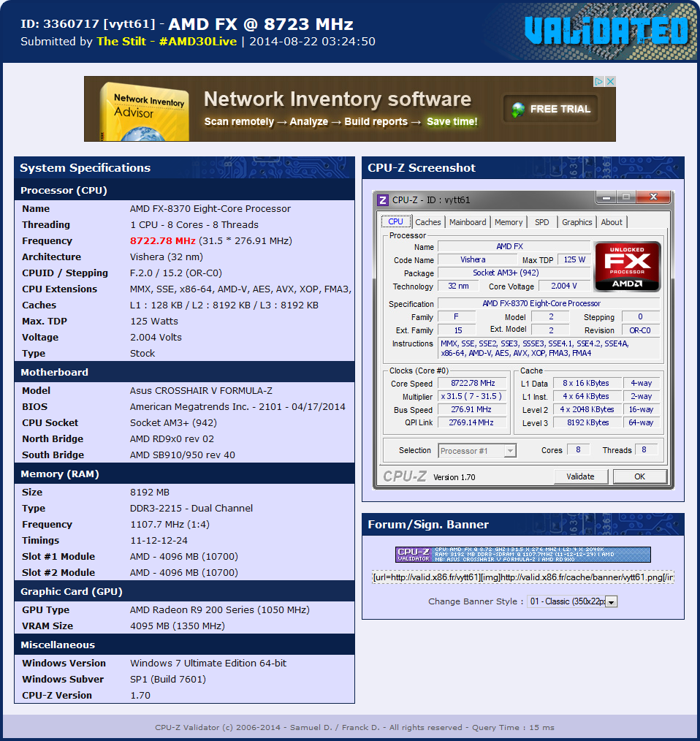
Task: Click the Instructions MMX, SSE list field
Action: point(549,349)
